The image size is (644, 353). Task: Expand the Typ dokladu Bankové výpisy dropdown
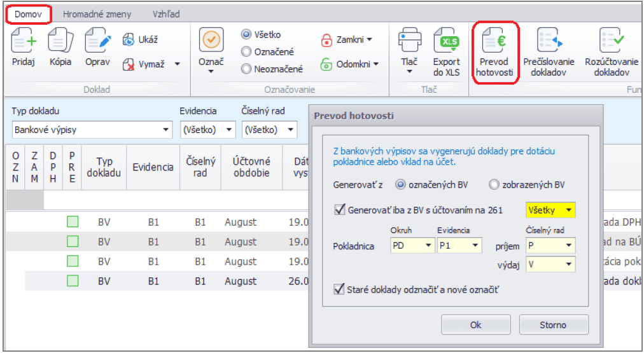166,130
